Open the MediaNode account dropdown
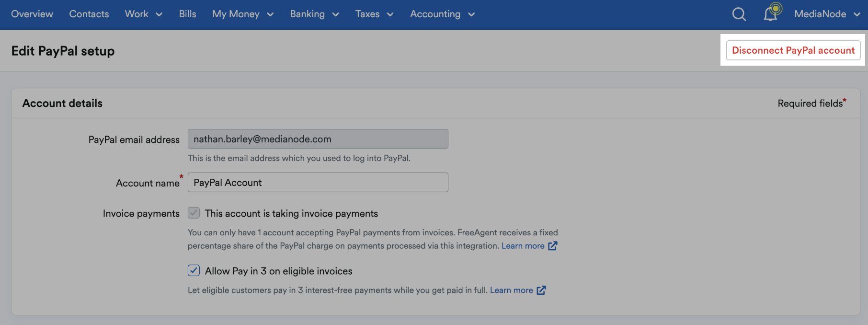The image size is (868, 325). tap(827, 14)
